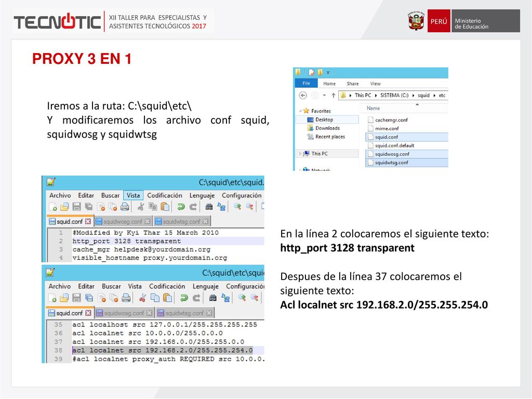Expand the This PC tree node
Screen dimensions: 532x399
(300, 154)
